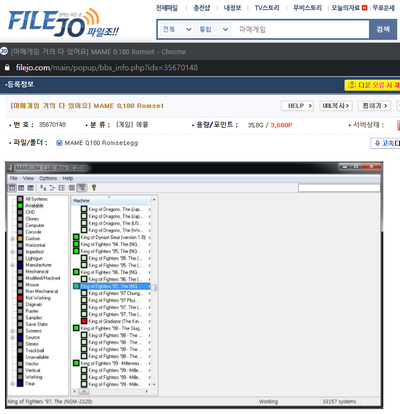Expand the Manufacturer folder in the tree

click(x=12, y=265)
